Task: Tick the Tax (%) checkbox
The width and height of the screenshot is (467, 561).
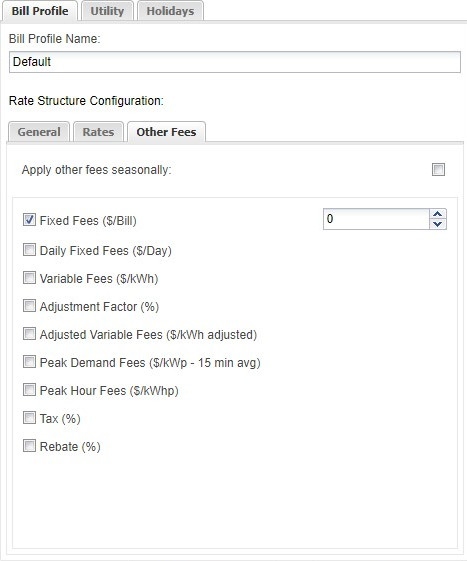Action: 29,418
